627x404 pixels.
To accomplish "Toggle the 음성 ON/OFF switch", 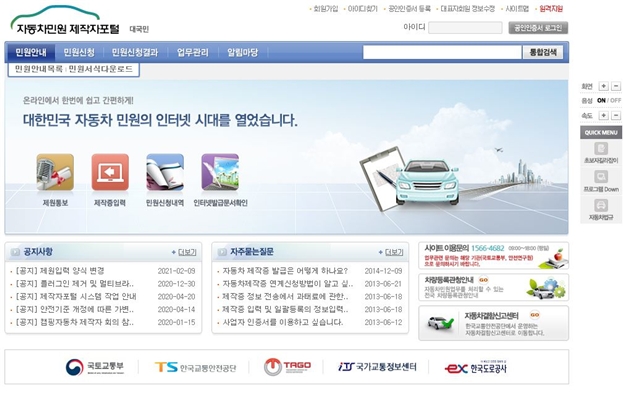I will [608, 100].
